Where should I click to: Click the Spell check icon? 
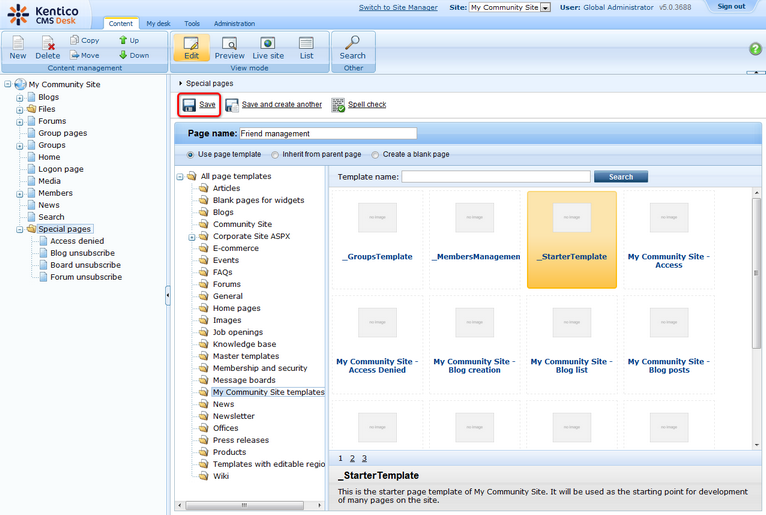click(x=338, y=105)
